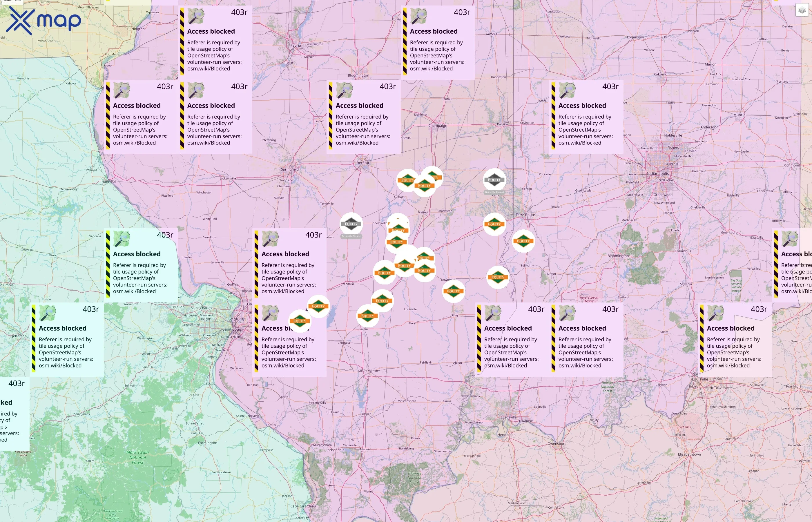Click the Kokomo label
812x522 pixels.
click(x=660, y=74)
